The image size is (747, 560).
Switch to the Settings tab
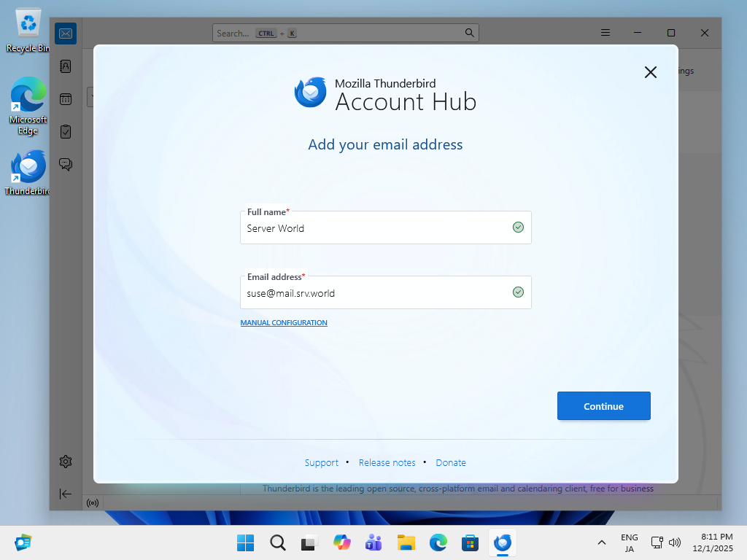(681, 71)
